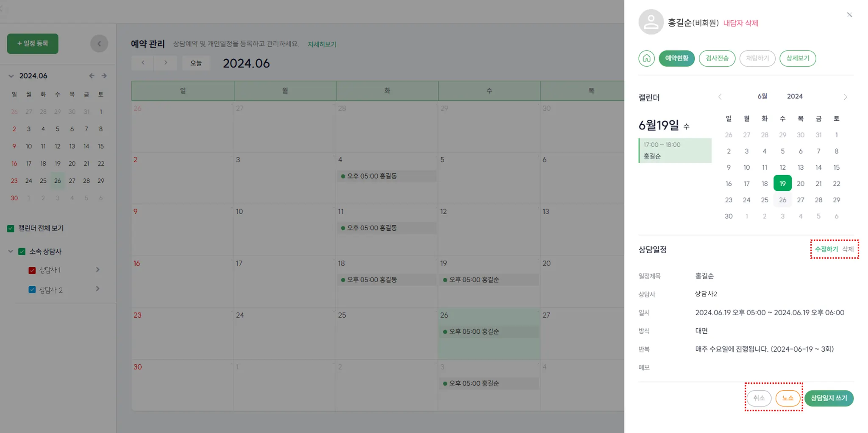Collapse the 2024.06 mini calendar dropdown

(x=11, y=76)
